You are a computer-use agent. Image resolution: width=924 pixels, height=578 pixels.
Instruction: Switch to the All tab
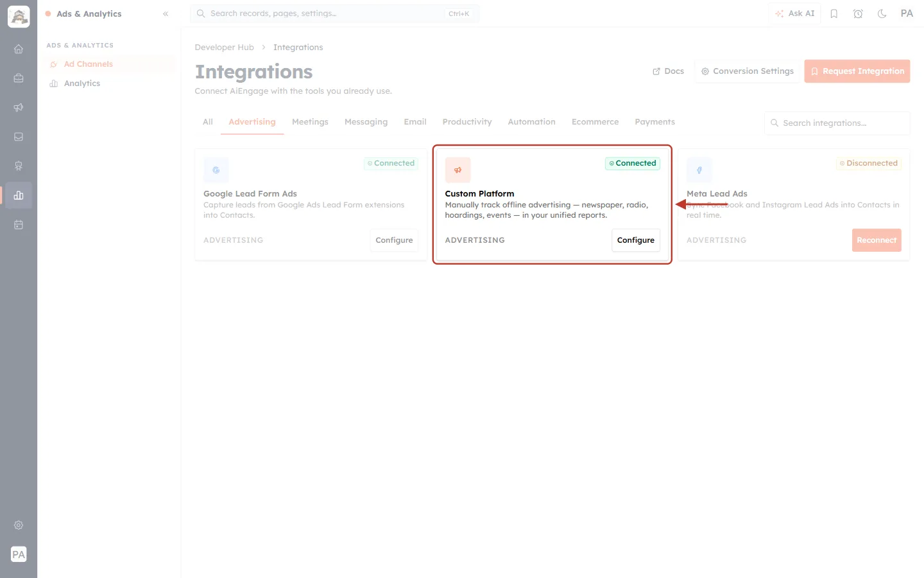point(208,122)
